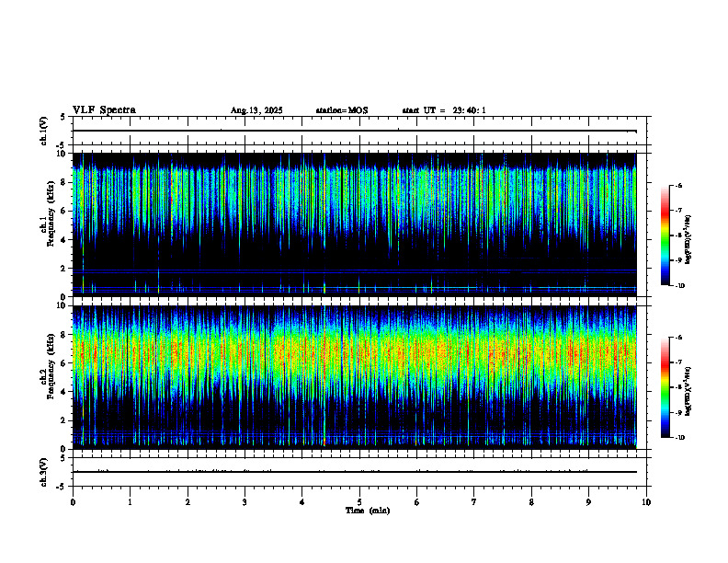Click the ch.1 voltage waveform trace panel

[359, 131]
